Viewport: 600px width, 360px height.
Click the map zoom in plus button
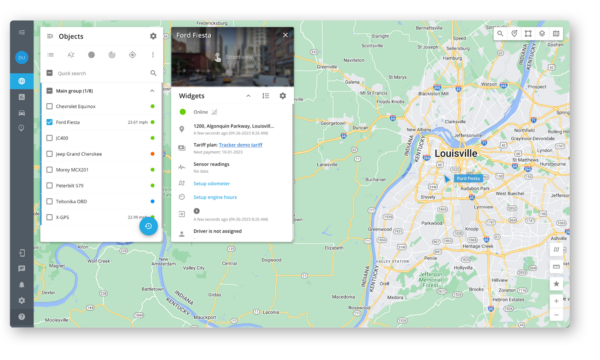556,301
